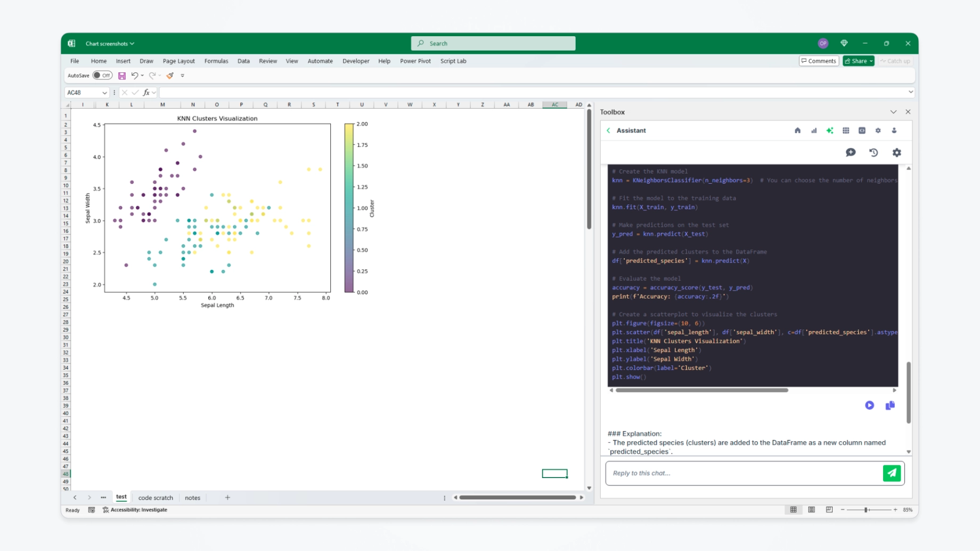This screenshot has height=551, width=980.
Task: Go to the previous sheet arrow
Action: pyautogui.click(x=75, y=498)
